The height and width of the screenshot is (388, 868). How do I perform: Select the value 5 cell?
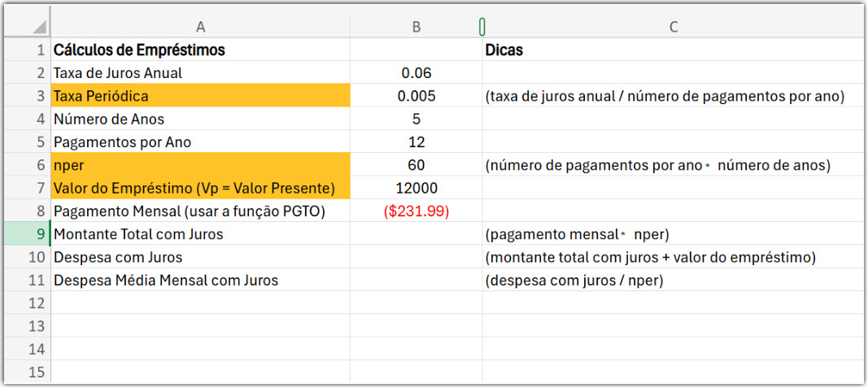click(417, 119)
